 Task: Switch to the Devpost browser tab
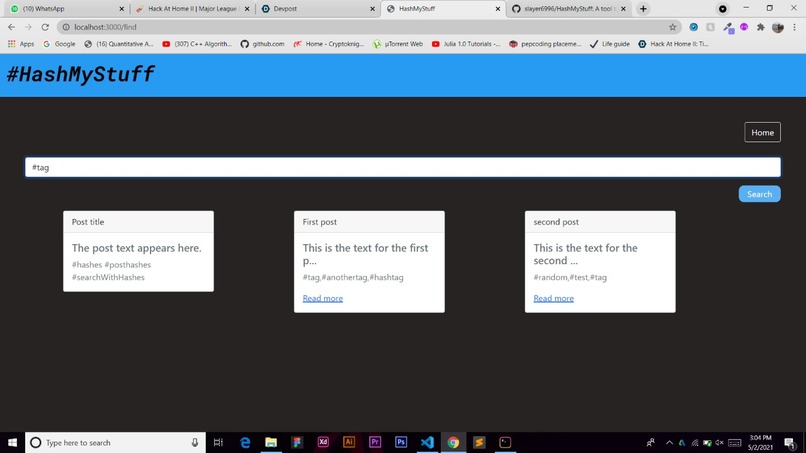tap(318, 9)
